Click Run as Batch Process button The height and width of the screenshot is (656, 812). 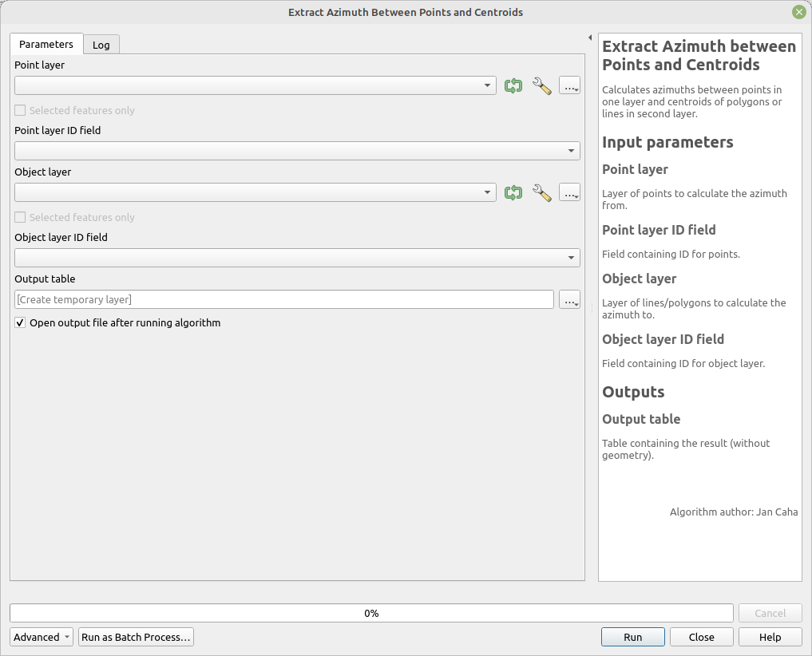coord(136,637)
